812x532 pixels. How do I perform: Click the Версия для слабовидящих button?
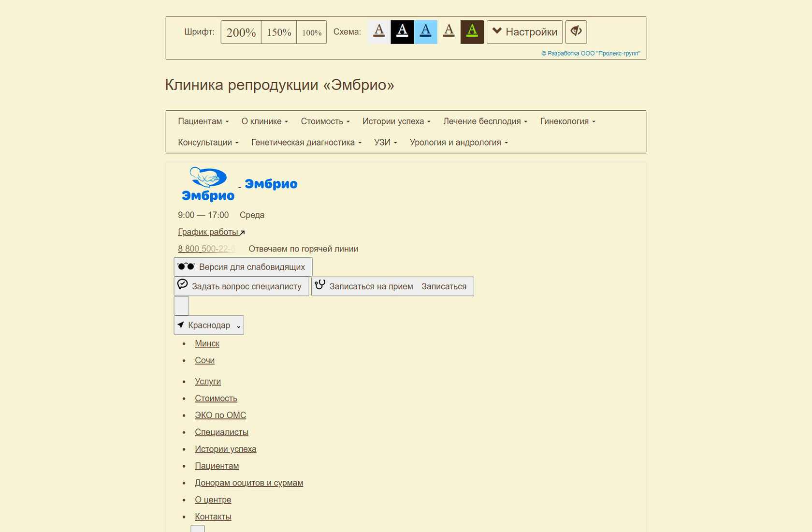(243, 267)
